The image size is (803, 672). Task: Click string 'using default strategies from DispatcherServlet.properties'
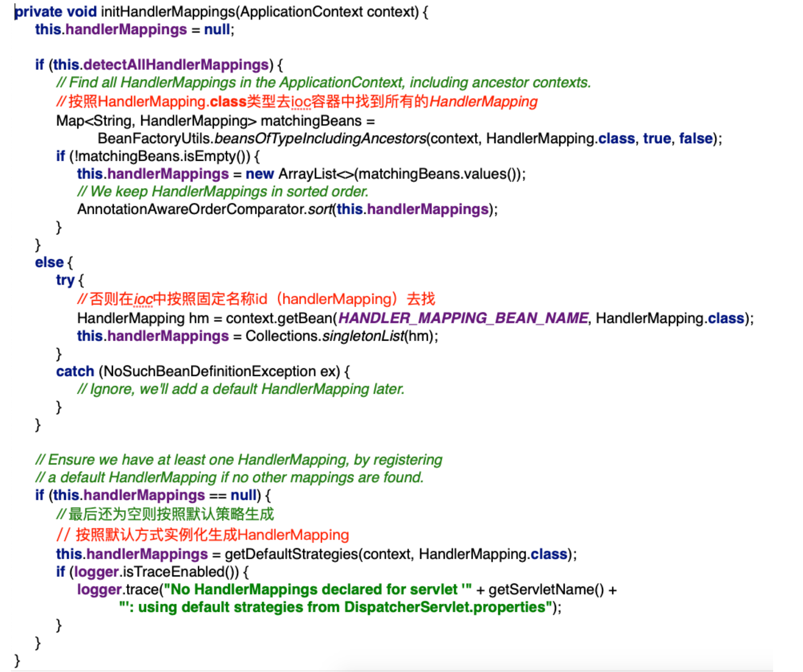coord(336,607)
